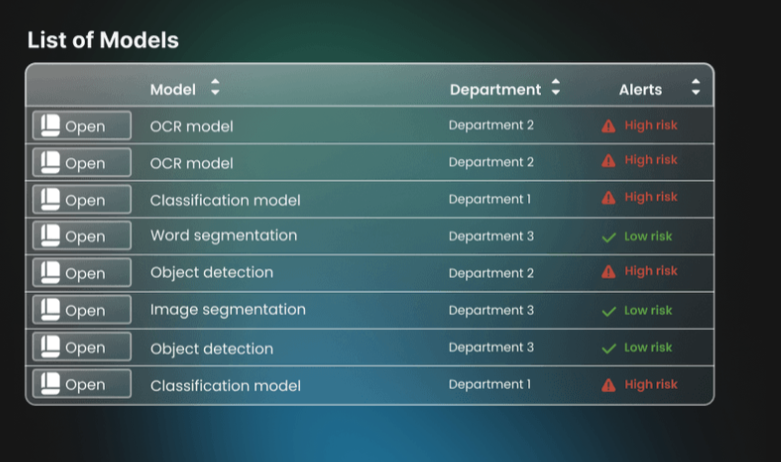Click the Low risk checkmark for Word segmentation
781x462 pixels.
pyautogui.click(x=608, y=237)
